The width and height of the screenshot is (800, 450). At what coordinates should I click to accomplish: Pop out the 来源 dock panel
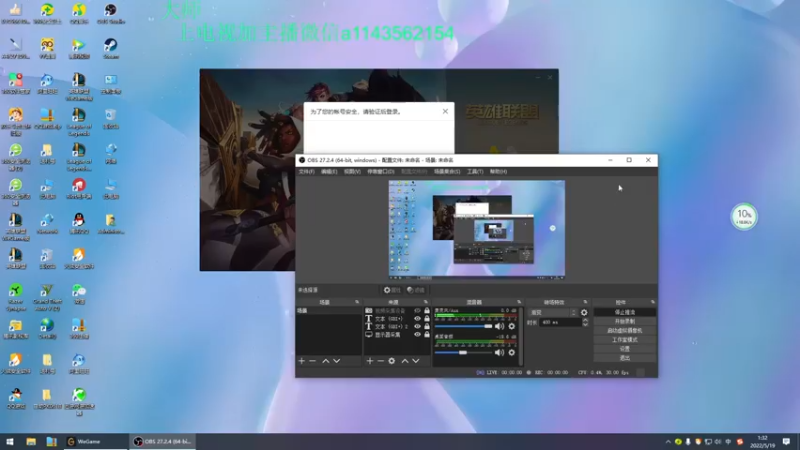click(426, 302)
